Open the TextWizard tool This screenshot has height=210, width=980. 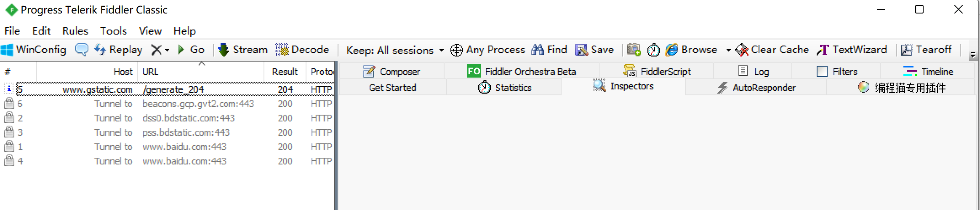point(852,50)
